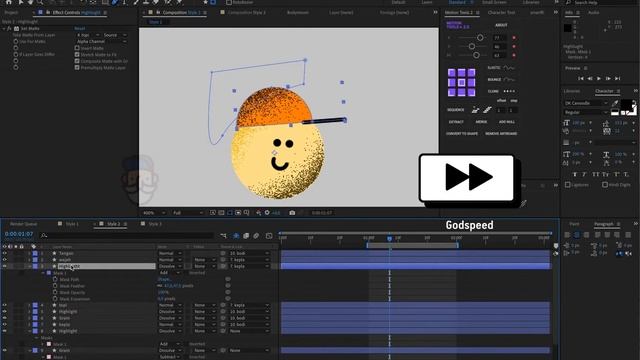This screenshot has height=360, width=640.
Task: Click the timeline current time display 0:00:01:07
Action: [x=19, y=234]
